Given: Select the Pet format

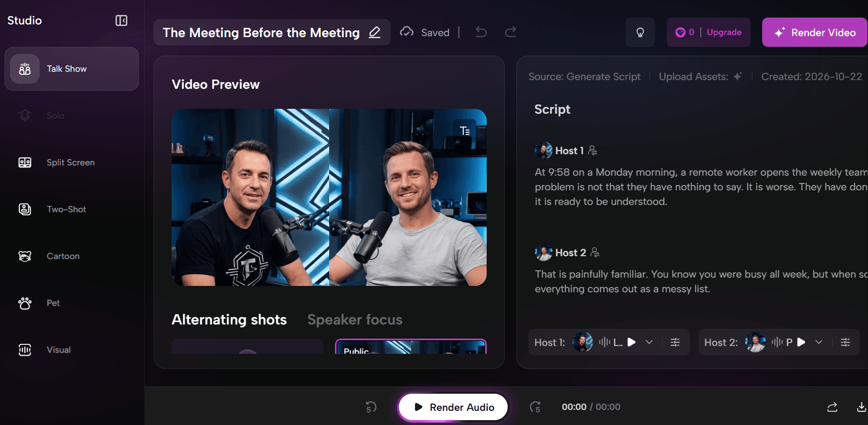Looking at the screenshot, I should click(x=72, y=303).
